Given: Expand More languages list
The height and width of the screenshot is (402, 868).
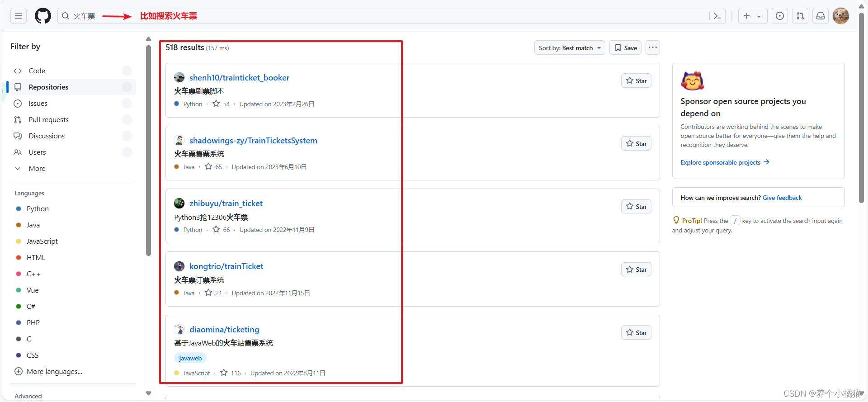Looking at the screenshot, I should [48, 372].
